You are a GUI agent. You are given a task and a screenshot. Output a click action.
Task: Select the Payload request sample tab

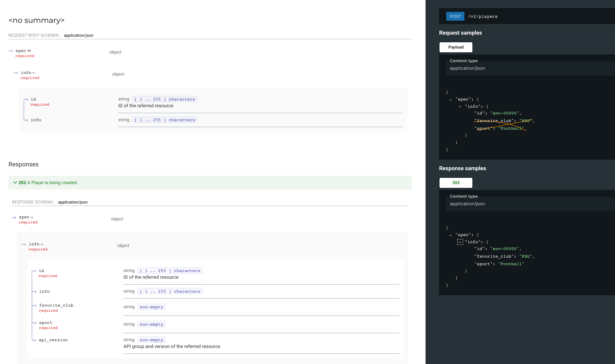pyautogui.click(x=456, y=47)
